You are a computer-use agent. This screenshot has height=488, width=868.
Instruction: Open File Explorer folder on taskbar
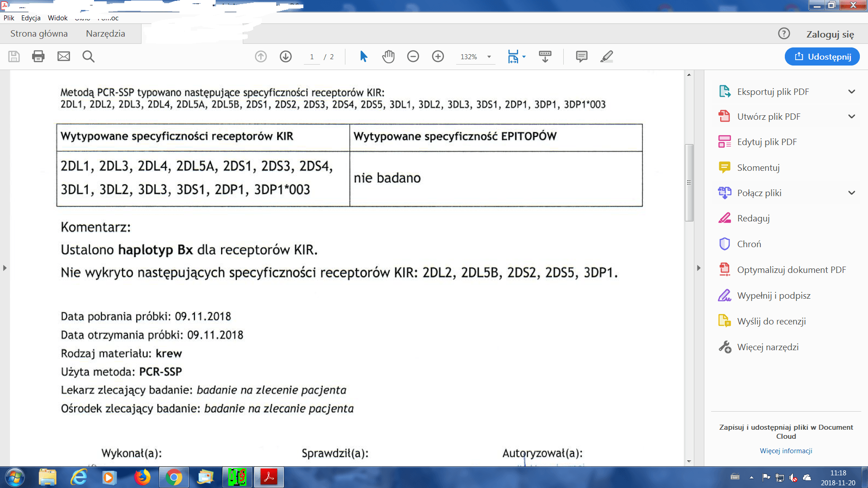tap(47, 477)
